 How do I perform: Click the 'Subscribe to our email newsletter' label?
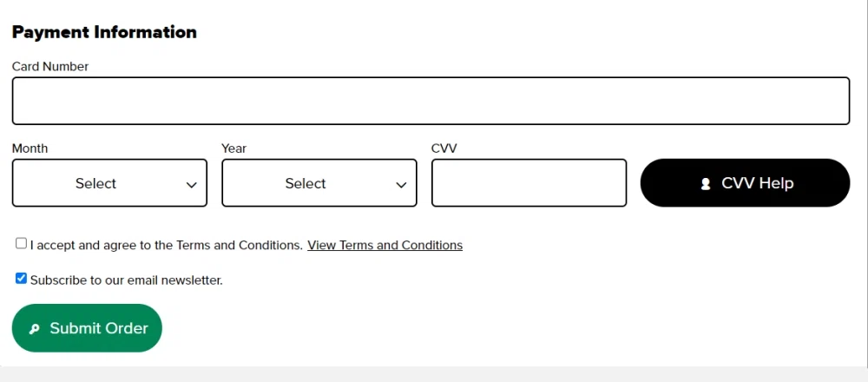pyautogui.click(x=126, y=280)
